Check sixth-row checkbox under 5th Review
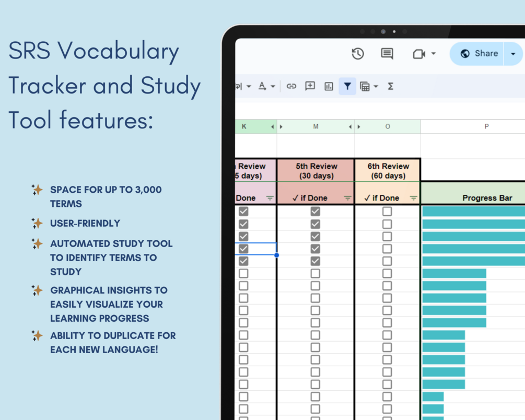This screenshot has height=420, width=525. [315, 274]
